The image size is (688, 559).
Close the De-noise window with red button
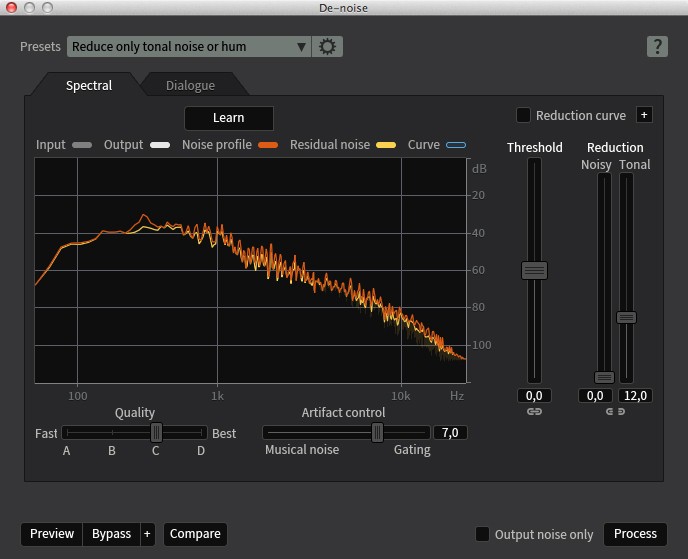click(x=11, y=7)
